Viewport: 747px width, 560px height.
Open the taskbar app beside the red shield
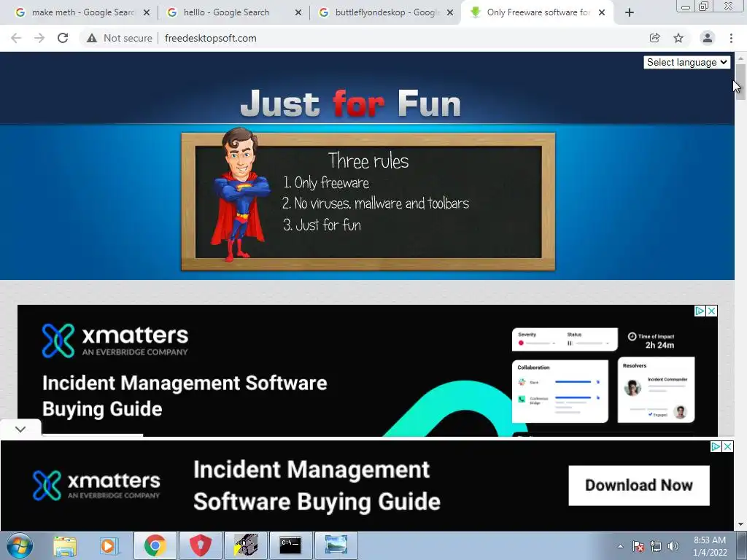[x=246, y=545]
